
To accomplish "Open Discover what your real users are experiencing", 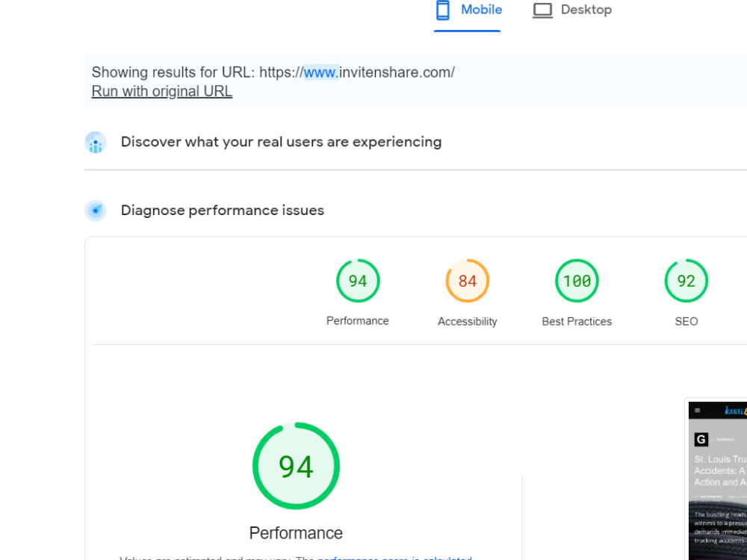I will pyautogui.click(x=281, y=142).
